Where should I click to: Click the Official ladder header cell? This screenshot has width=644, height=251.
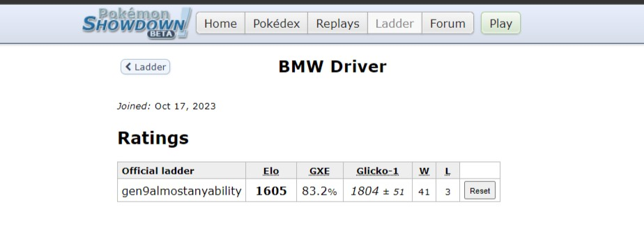pos(181,171)
